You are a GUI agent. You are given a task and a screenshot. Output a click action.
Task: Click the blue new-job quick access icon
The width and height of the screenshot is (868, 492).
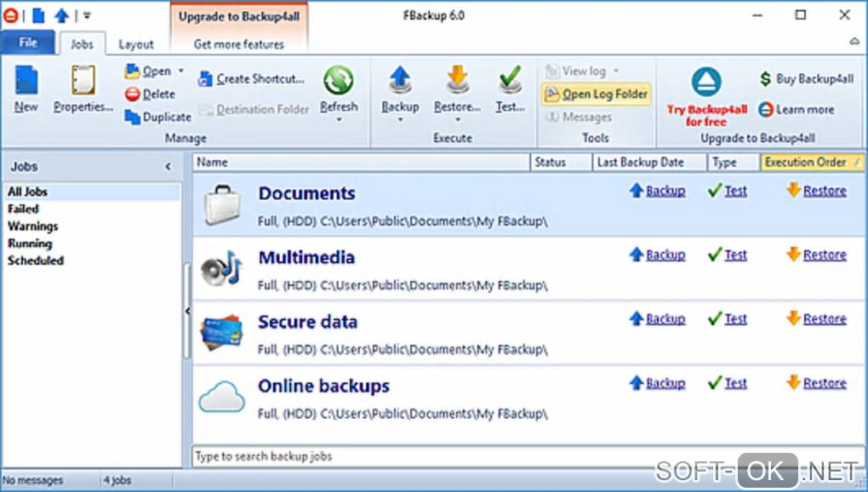click(x=38, y=15)
